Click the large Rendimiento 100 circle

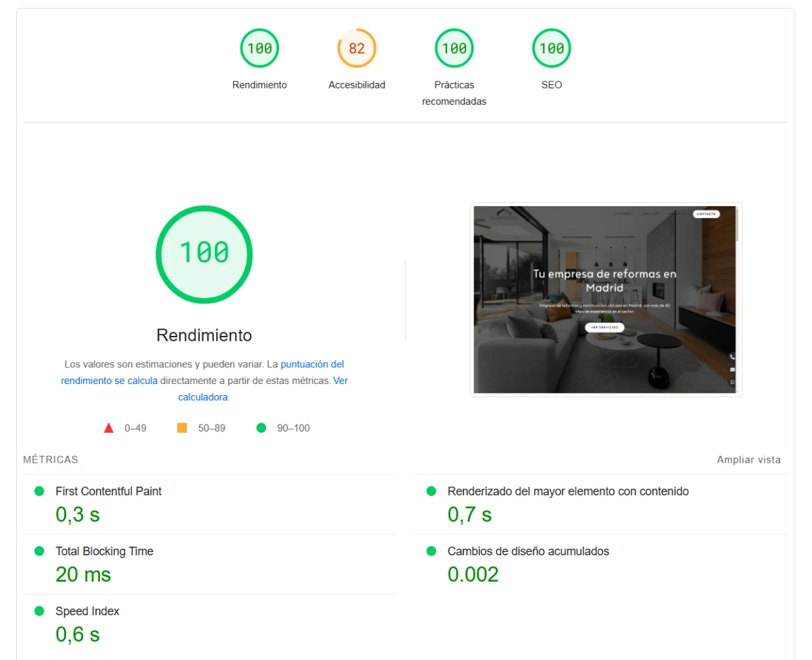(204, 254)
